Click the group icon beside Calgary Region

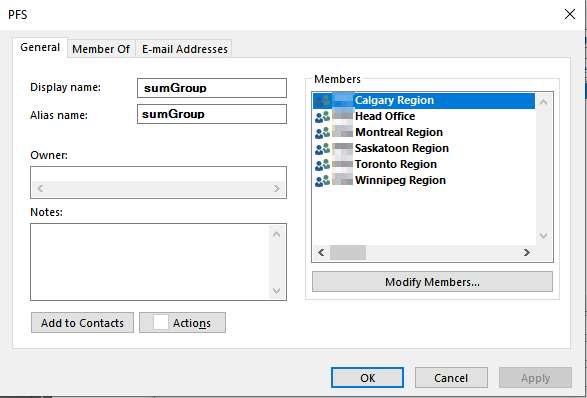click(x=322, y=100)
